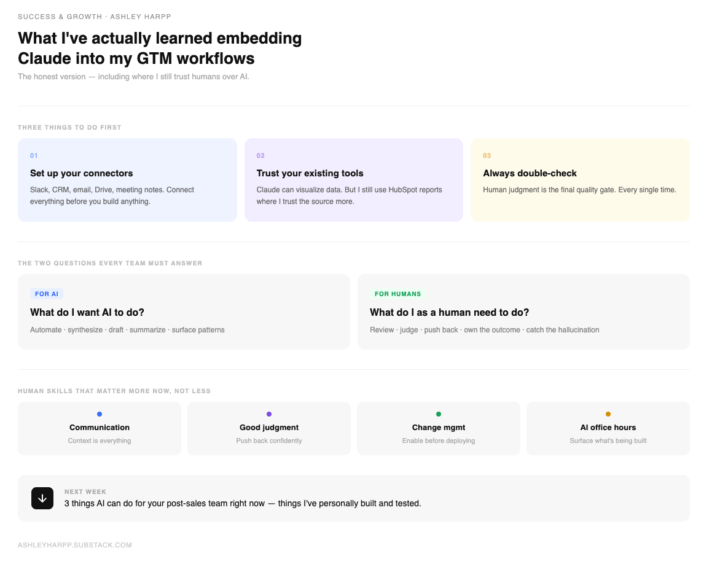Click the orange dot above AI office hours
Screen dimensions: 728x564
click(608, 414)
